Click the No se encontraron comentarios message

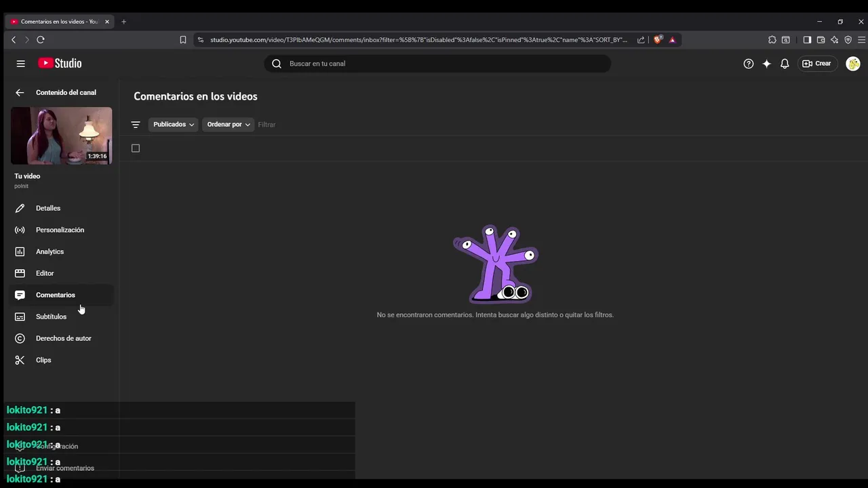point(495,315)
